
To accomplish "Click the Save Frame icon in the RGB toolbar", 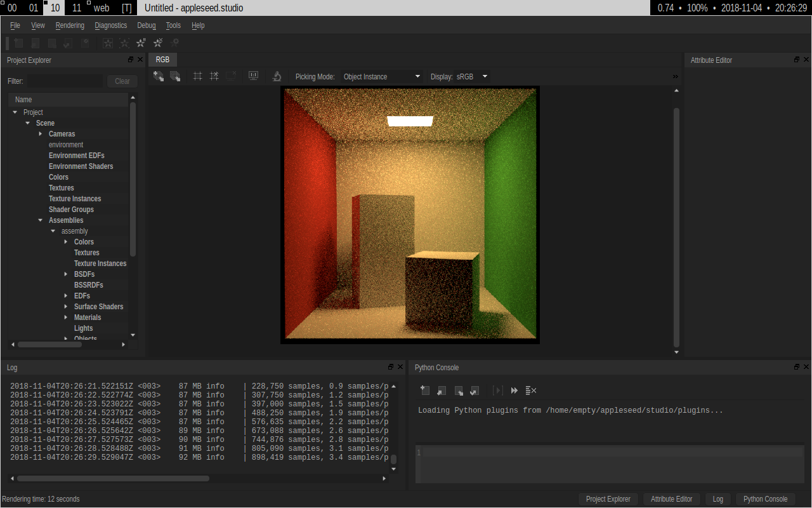I will click(159, 76).
